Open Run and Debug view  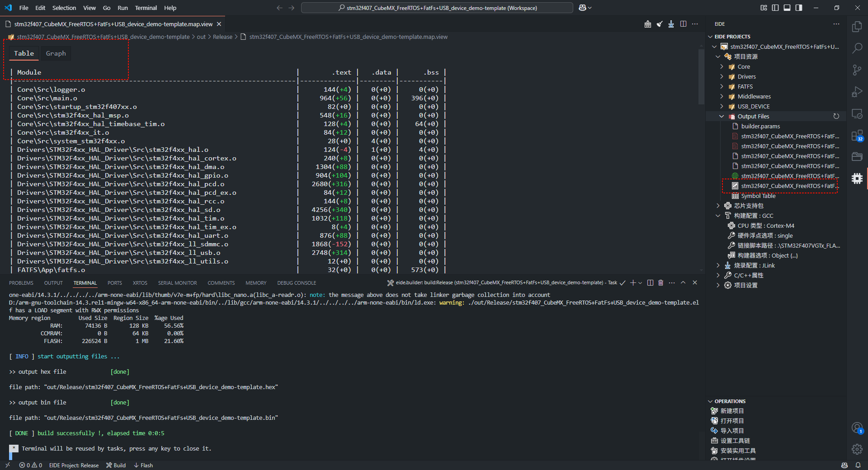857,92
